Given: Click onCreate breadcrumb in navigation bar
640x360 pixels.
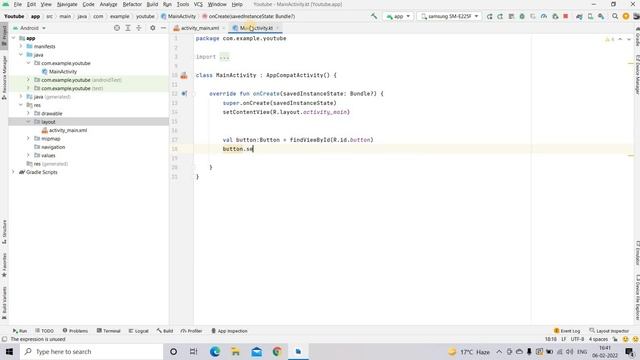Looking at the screenshot, I should [x=249, y=16].
